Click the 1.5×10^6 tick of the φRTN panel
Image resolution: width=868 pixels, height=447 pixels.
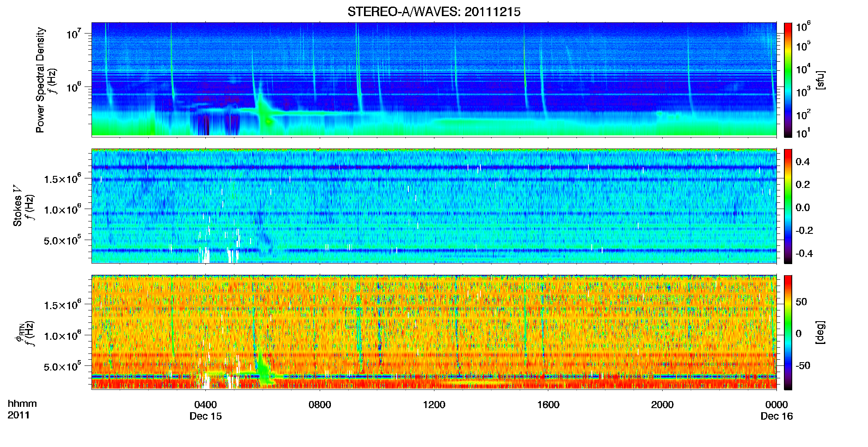pos(62,305)
